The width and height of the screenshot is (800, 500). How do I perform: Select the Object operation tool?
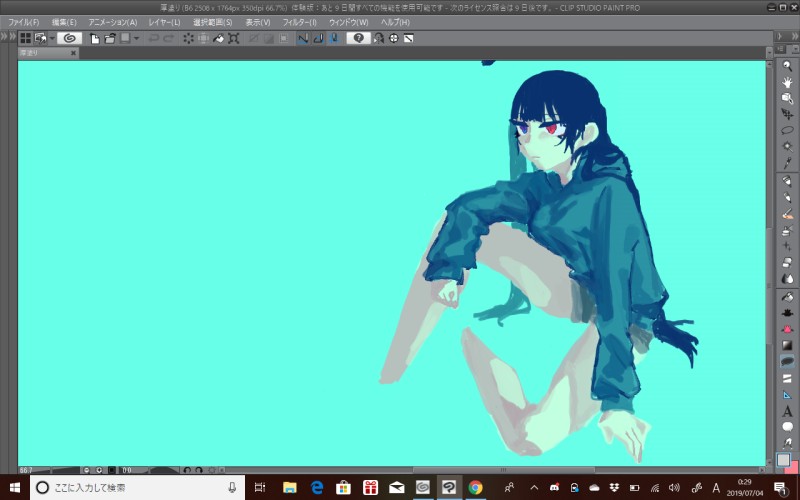point(787,98)
